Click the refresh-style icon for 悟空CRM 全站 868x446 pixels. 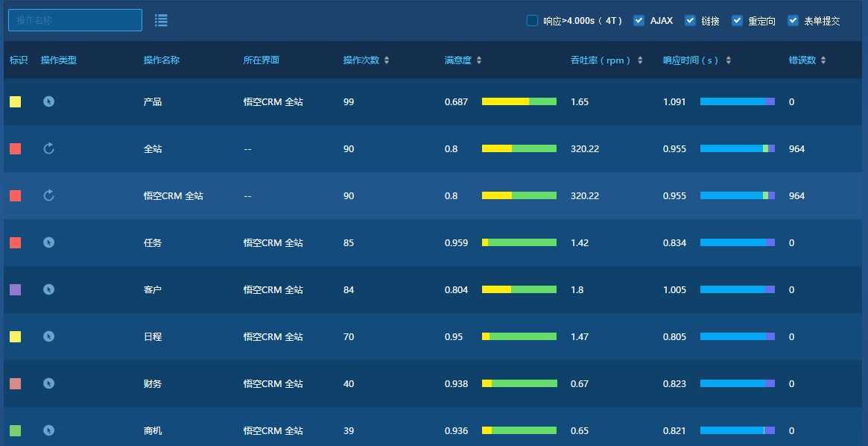click(48, 195)
